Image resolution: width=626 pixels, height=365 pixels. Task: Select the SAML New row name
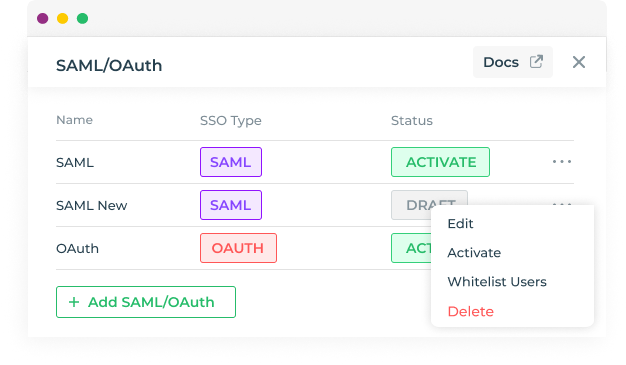pyautogui.click(x=91, y=205)
